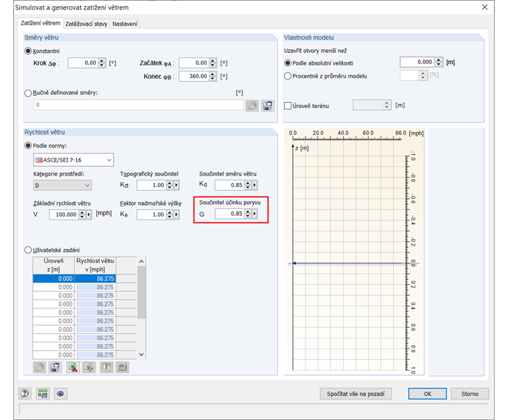Open the units and decimal places (0.00) icon

pyautogui.click(x=43, y=394)
